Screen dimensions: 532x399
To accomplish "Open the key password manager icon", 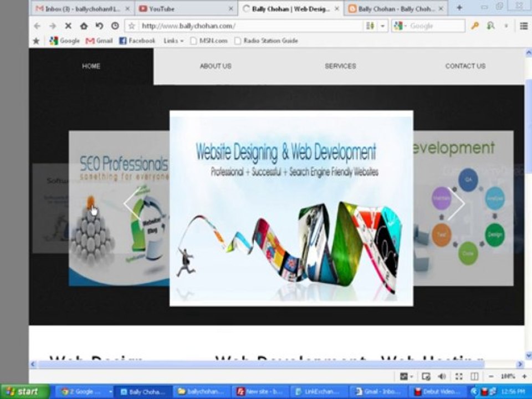I will coord(475,26).
